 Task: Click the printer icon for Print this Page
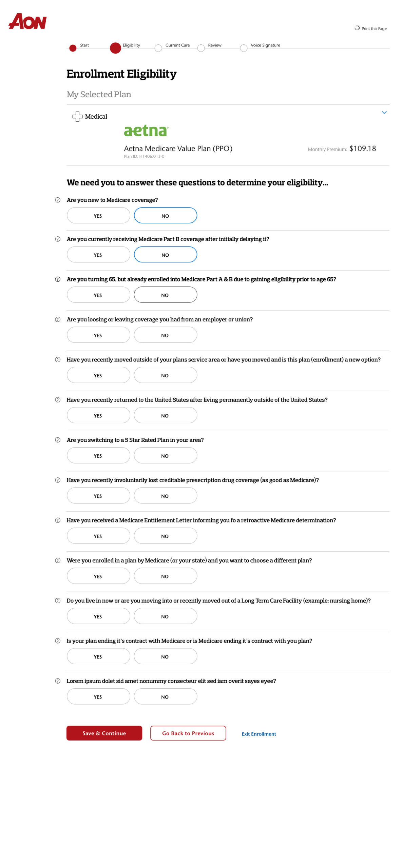pos(357,28)
